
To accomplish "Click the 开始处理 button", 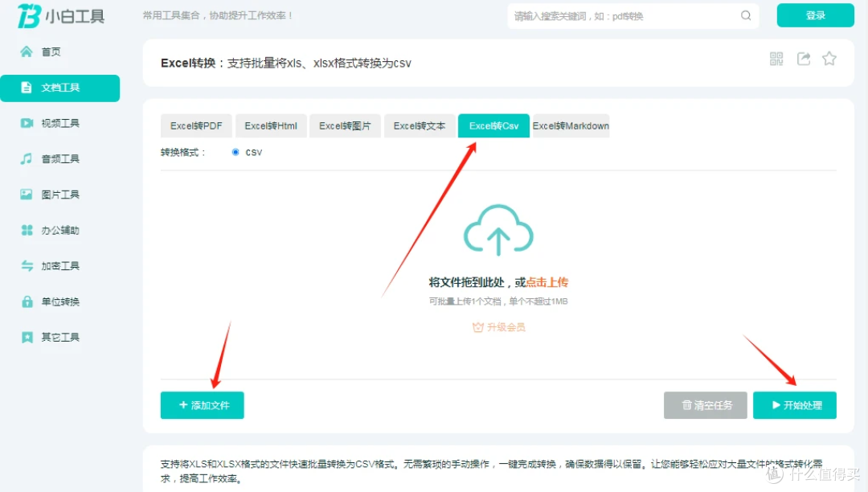I will point(794,405).
